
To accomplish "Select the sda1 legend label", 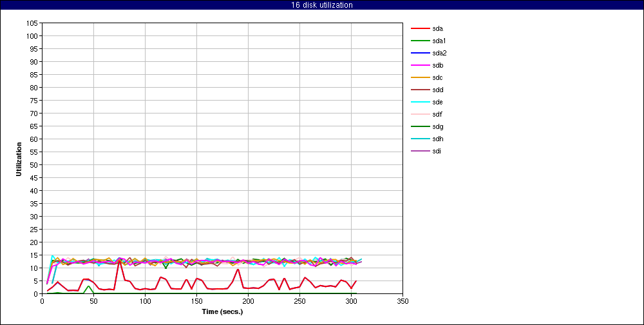I will tap(439, 41).
